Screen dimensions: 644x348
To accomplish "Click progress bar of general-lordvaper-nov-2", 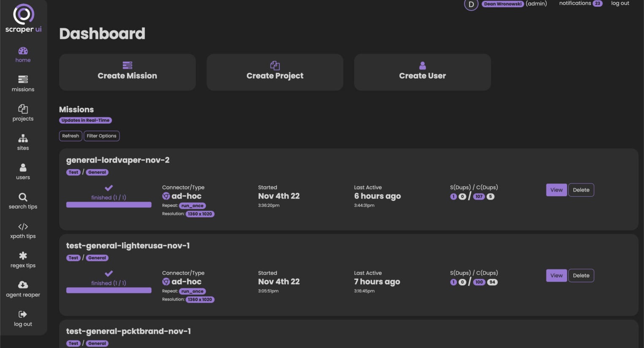I will (109, 205).
